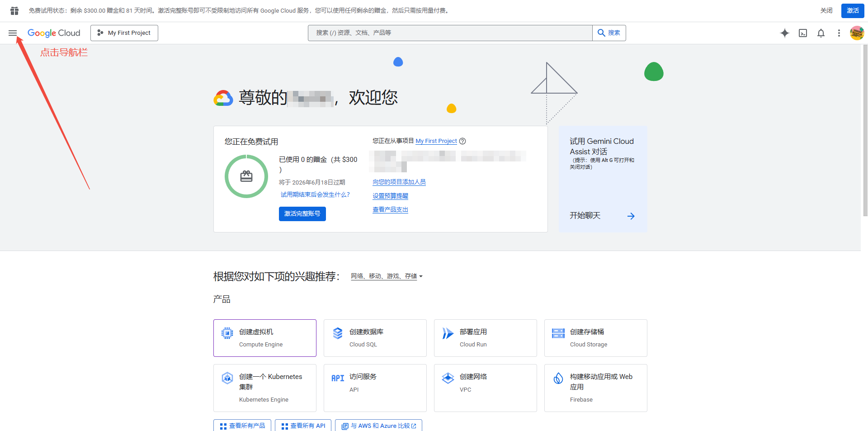This screenshot has height=431, width=868.
Task: Open Gemini sparkle assistant icon
Action: (785, 33)
